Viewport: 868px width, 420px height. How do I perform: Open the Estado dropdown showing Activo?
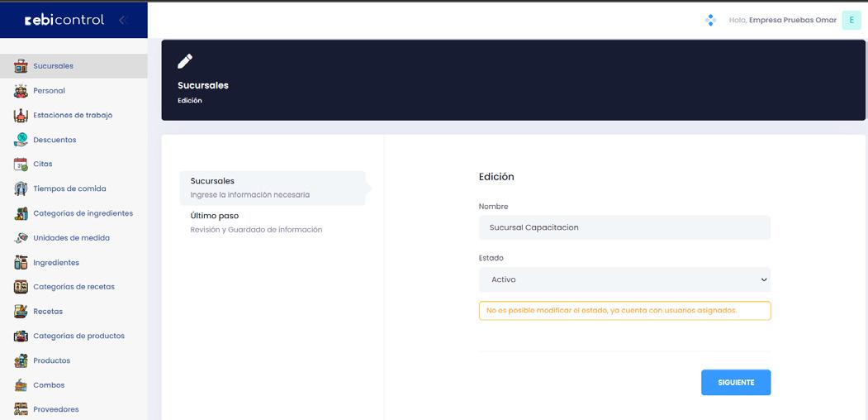624,279
